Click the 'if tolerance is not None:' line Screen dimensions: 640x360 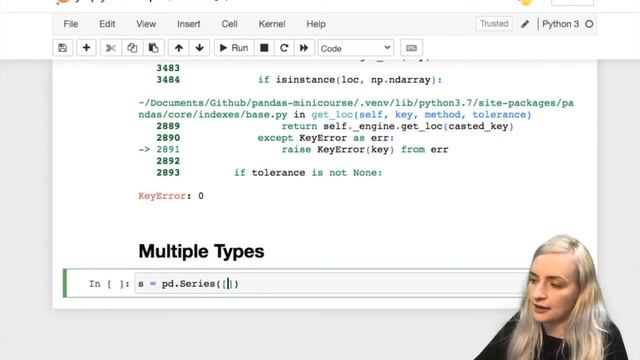[x=308, y=173]
